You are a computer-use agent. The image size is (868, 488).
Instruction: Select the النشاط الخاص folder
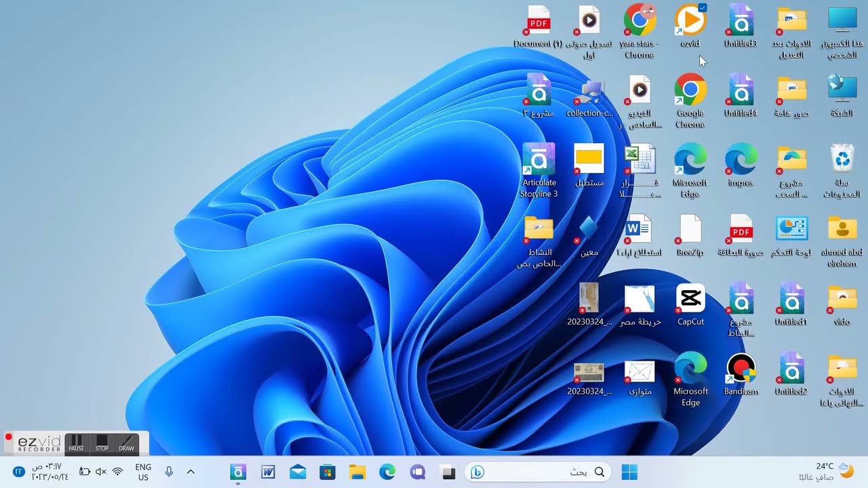(538, 241)
